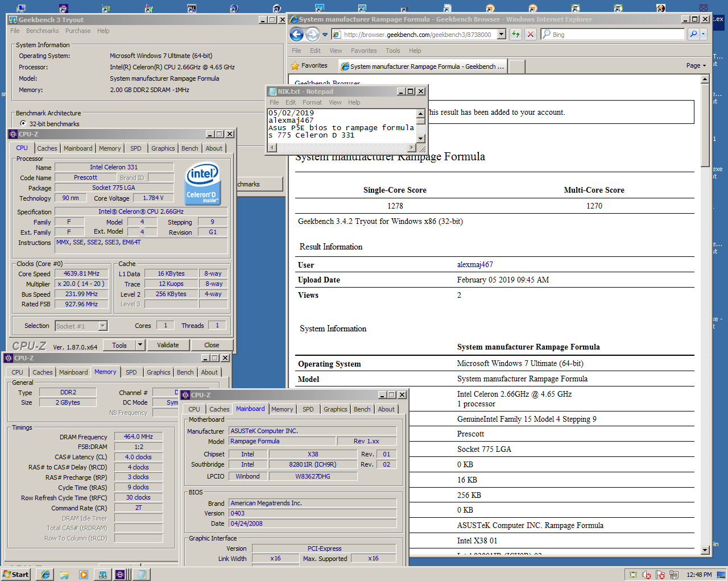Open the recent pages dropdown arrow
Screen dimensions: 728x582
(x=325, y=35)
